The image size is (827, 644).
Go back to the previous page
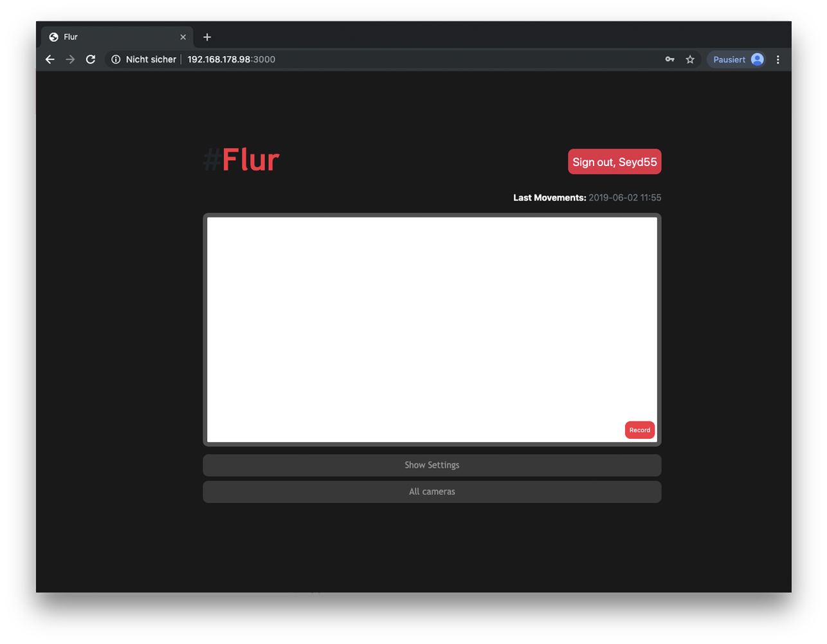50,59
